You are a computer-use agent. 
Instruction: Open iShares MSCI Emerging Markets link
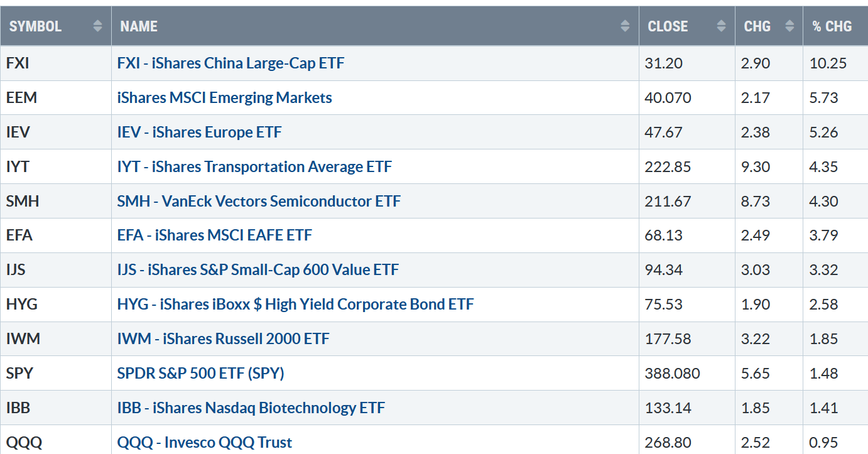pos(224,97)
